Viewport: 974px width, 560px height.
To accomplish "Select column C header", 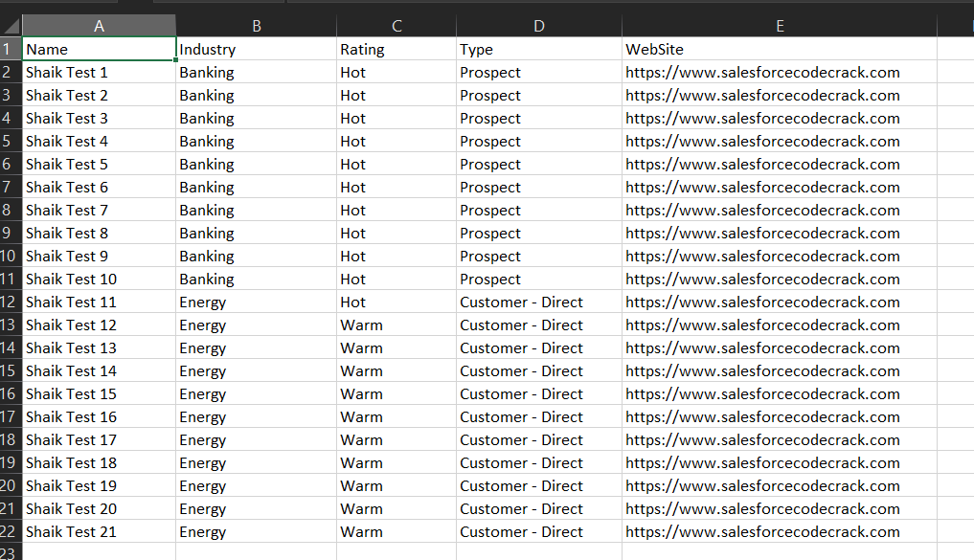I will coord(396,26).
